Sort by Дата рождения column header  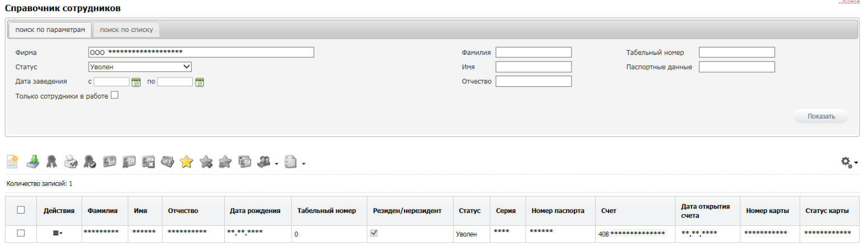(x=255, y=211)
